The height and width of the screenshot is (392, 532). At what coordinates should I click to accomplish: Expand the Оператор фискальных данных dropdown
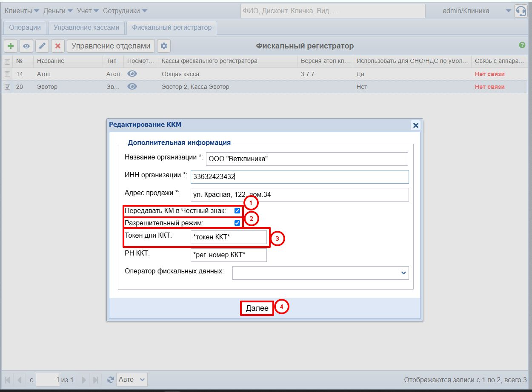pyautogui.click(x=403, y=273)
